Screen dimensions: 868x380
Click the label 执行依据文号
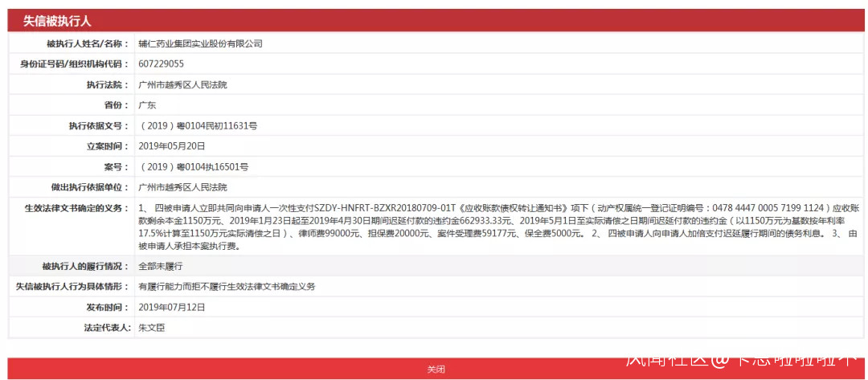point(99,126)
